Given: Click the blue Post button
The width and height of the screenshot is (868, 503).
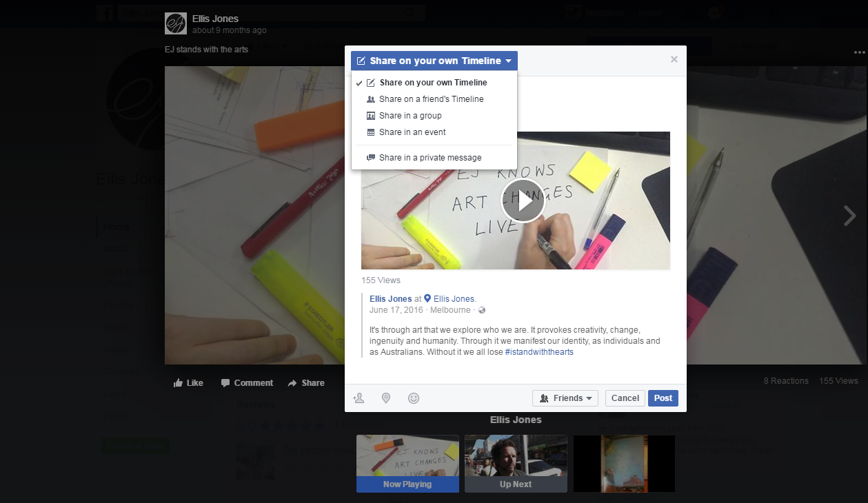Looking at the screenshot, I should (663, 398).
